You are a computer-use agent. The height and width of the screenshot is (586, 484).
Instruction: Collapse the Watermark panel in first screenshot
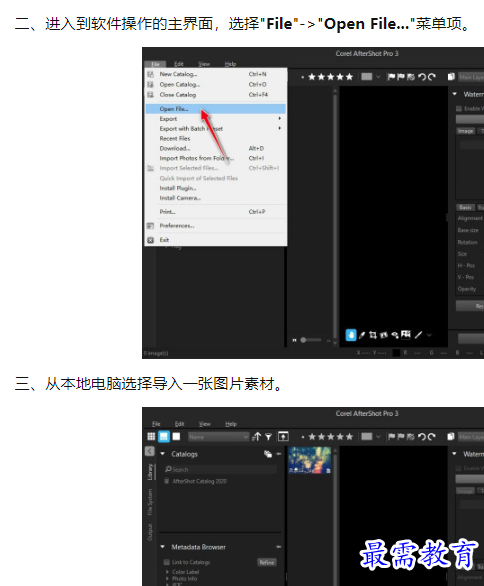pos(454,94)
